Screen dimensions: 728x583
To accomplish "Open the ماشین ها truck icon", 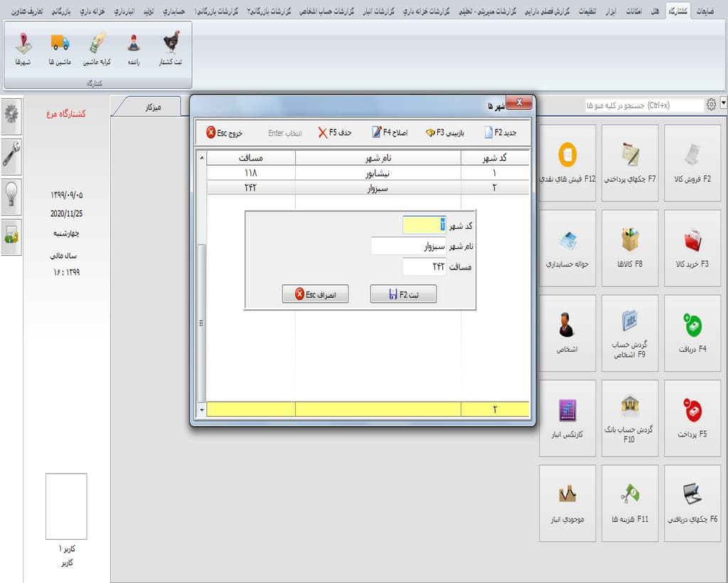I will pos(60,48).
